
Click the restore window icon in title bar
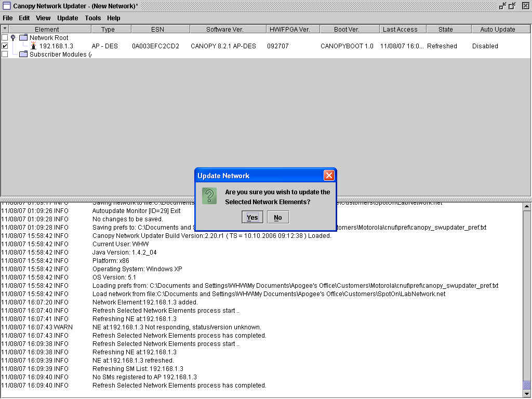[x=512, y=6]
